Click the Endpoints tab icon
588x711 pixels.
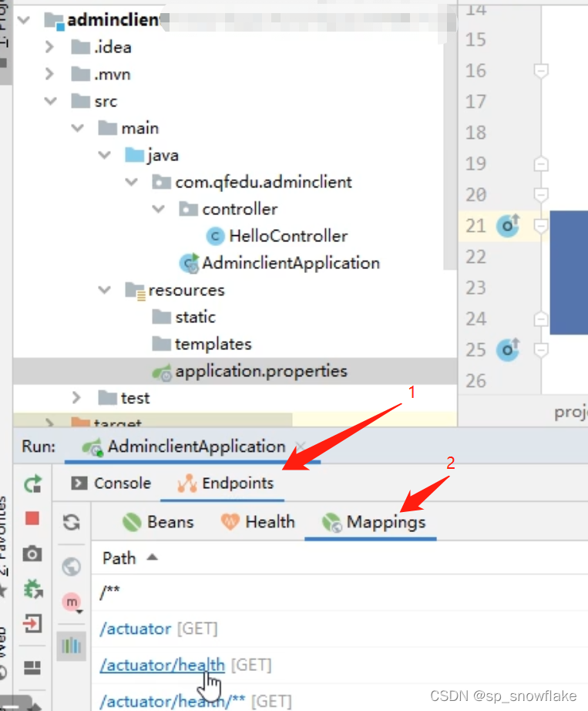pos(187,483)
